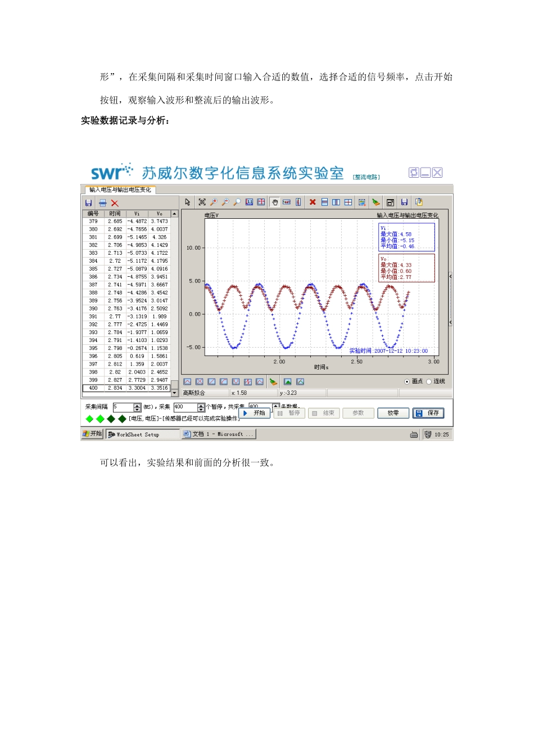Click the upper collapse arrow on chart right edge
Screen dimensions: 534x756
coord(450,277)
